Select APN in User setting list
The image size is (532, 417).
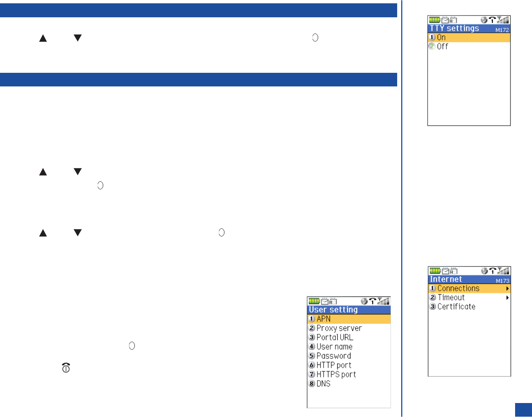(x=349, y=319)
